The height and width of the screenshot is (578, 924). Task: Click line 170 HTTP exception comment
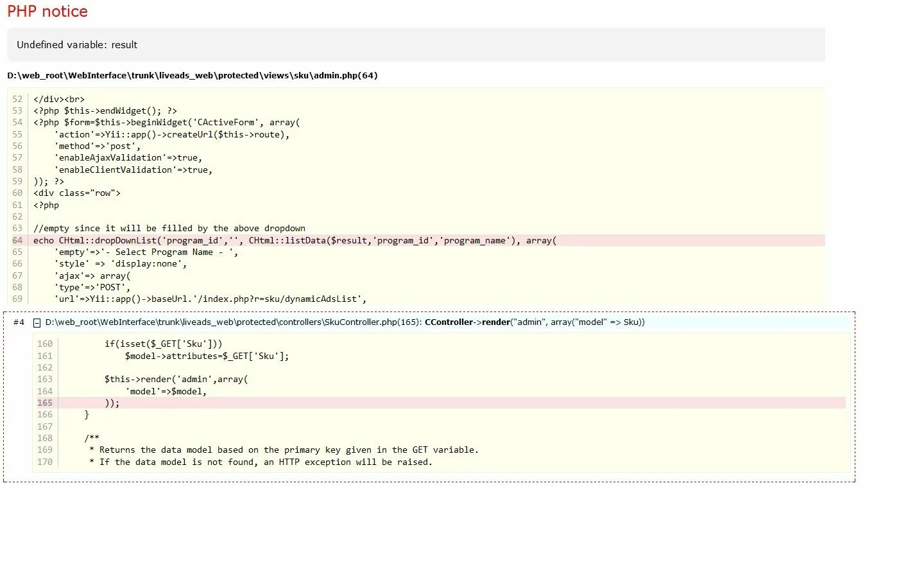coord(261,462)
